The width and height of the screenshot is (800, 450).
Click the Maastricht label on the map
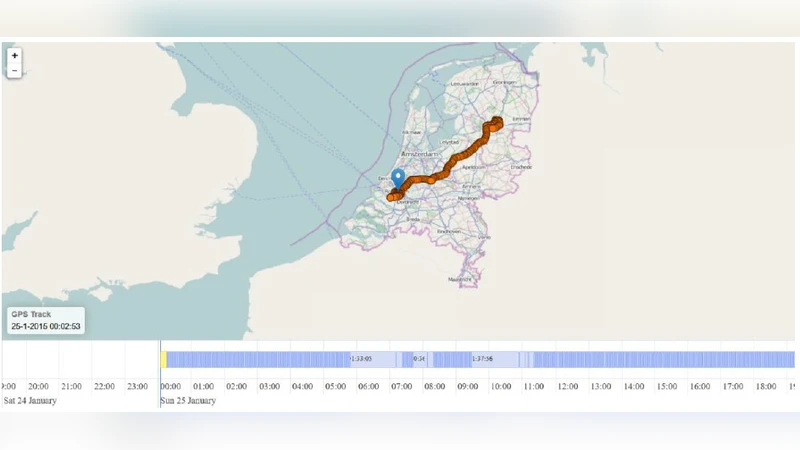click(458, 279)
